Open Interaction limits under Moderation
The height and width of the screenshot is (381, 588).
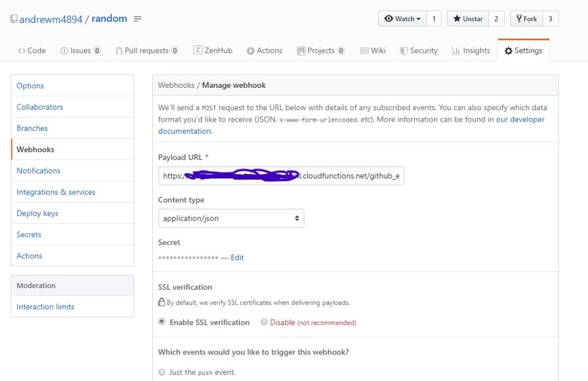[x=72, y=307]
